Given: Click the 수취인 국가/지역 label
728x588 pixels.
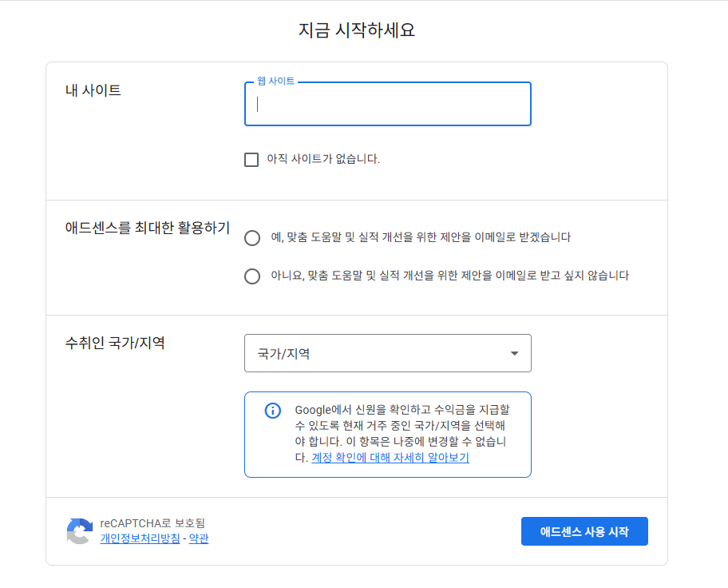Looking at the screenshot, I should (x=115, y=343).
